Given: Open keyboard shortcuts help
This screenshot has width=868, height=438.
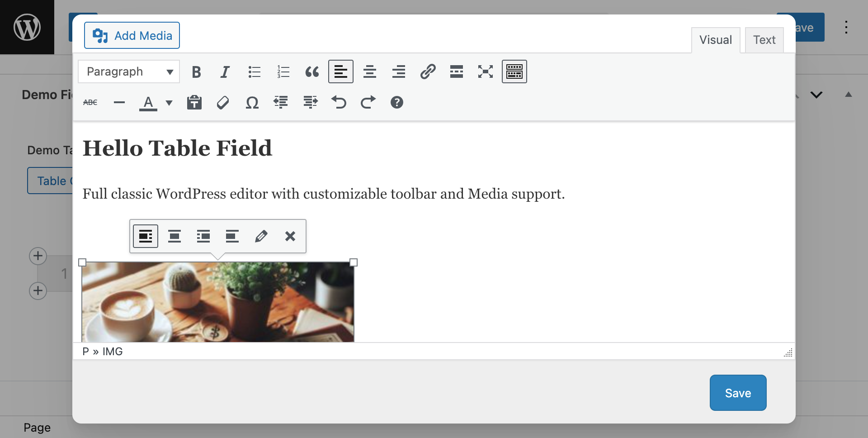Looking at the screenshot, I should click(x=396, y=103).
